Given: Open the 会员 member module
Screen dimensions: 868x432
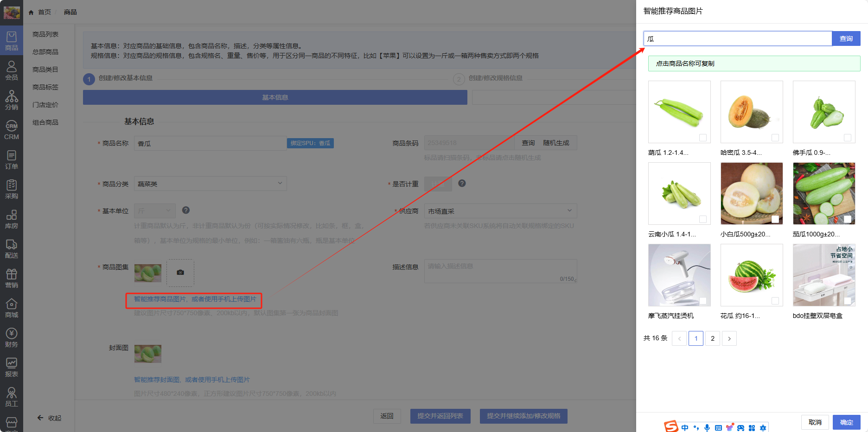Looking at the screenshot, I should [12, 70].
